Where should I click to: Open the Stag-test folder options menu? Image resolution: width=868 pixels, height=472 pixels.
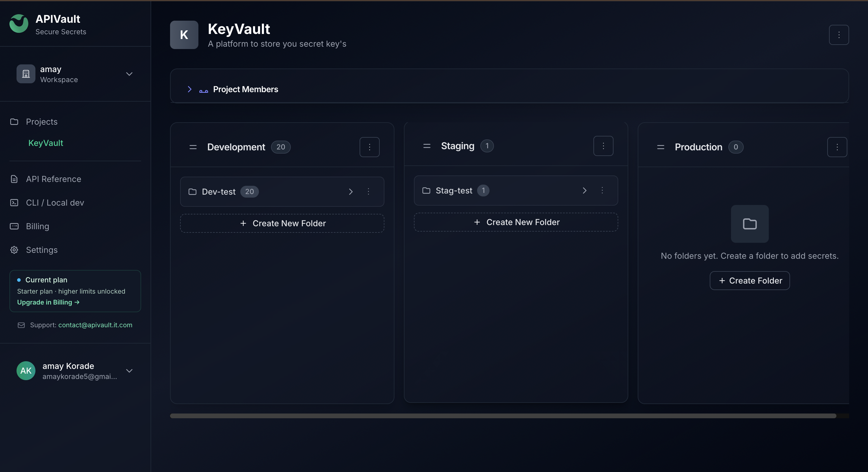(602, 191)
